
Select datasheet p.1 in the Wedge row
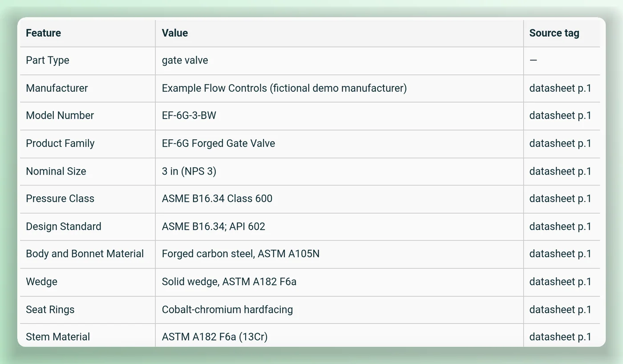pos(560,282)
